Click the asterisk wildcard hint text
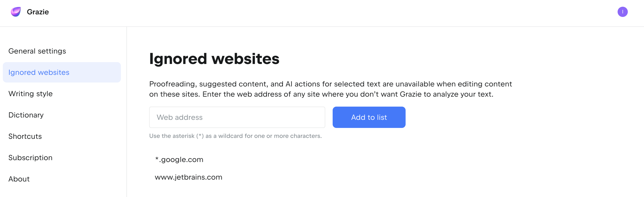This screenshot has height=197, width=644. [x=235, y=136]
